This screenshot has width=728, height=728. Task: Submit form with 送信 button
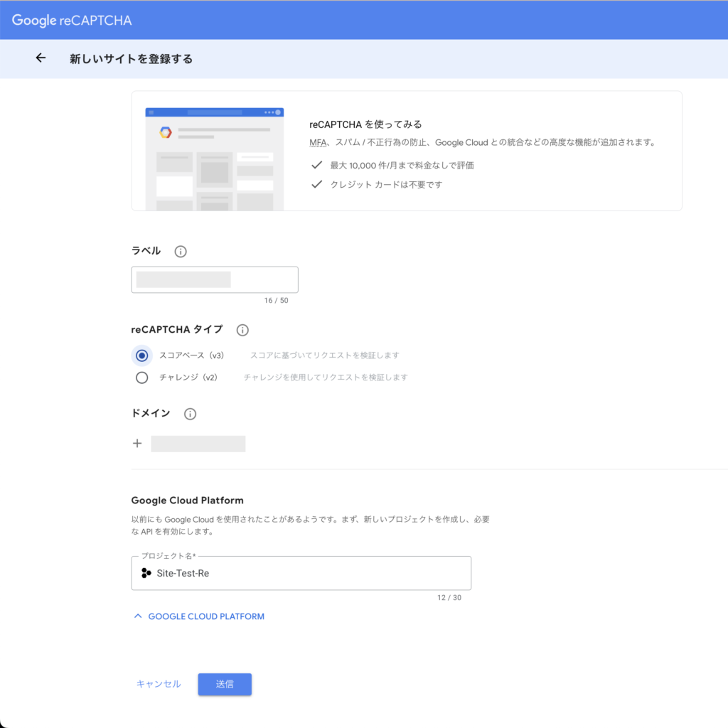click(225, 685)
